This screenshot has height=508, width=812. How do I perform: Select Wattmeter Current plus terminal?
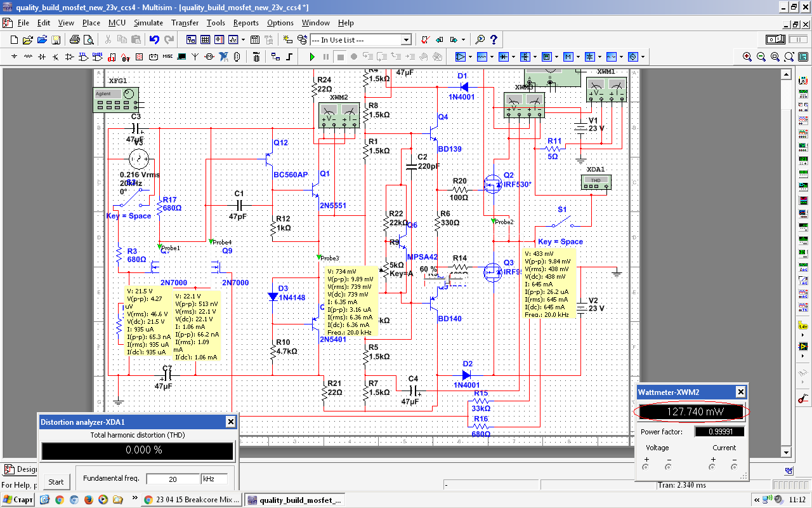712,467
